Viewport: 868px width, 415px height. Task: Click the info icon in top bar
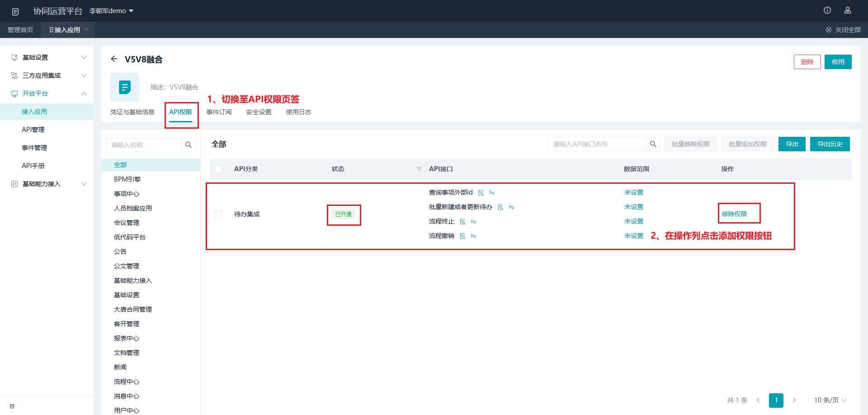click(827, 10)
